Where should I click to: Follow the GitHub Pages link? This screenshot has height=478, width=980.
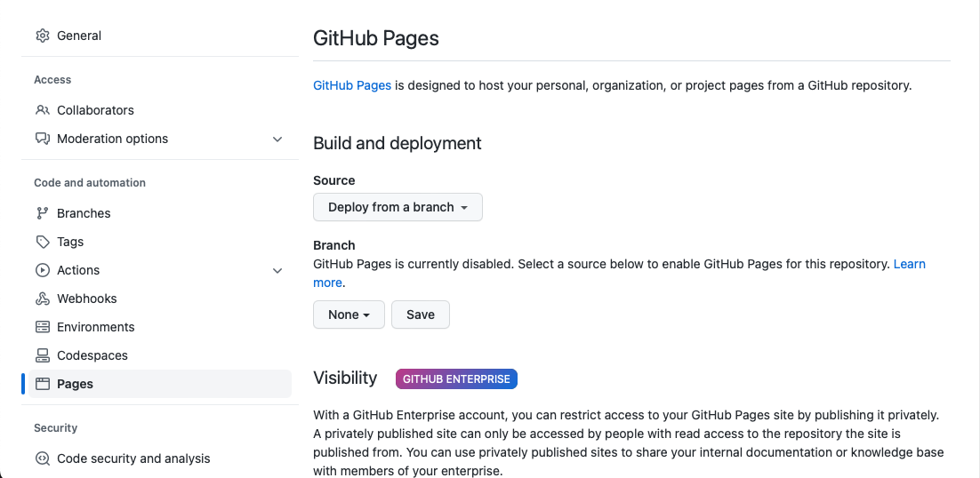point(352,85)
